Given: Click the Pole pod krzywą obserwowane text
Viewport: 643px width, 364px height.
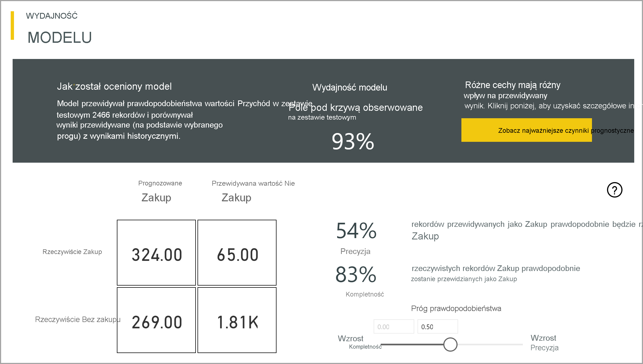Looking at the screenshot, I should click(x=356, y=108).
